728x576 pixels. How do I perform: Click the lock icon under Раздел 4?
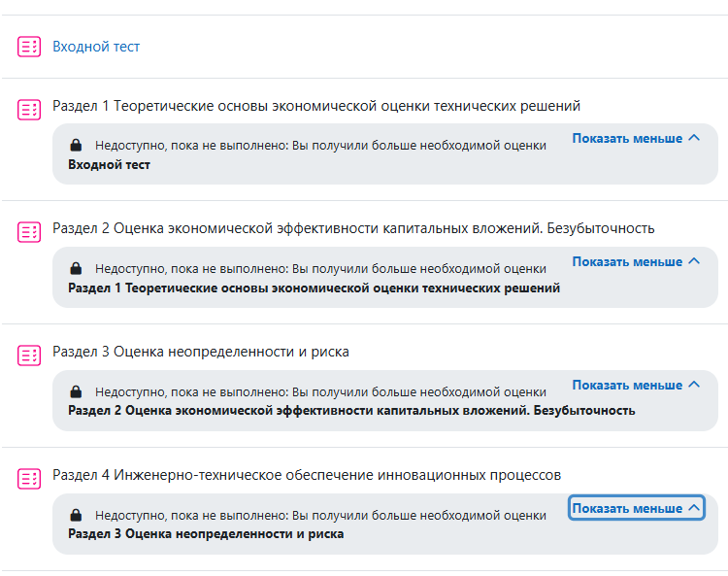pos(76,515)
